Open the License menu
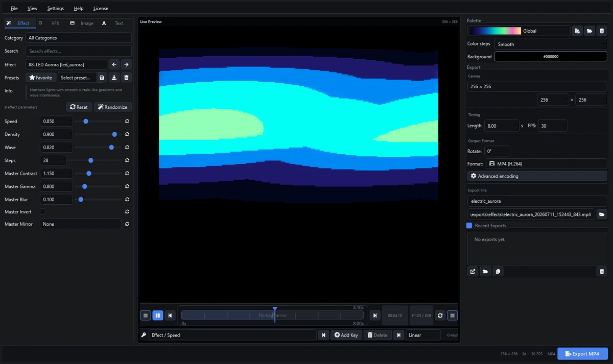This screenshot has width=613, height=364. tap(101, 8)
